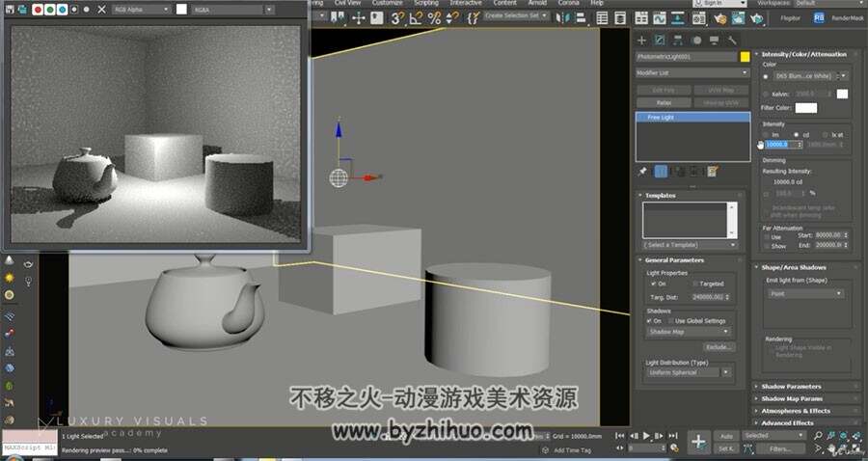Toggle the Auto key button
The height and width of the screenshot is (461, 868).
pyautogui.click(x=726, y=436)
